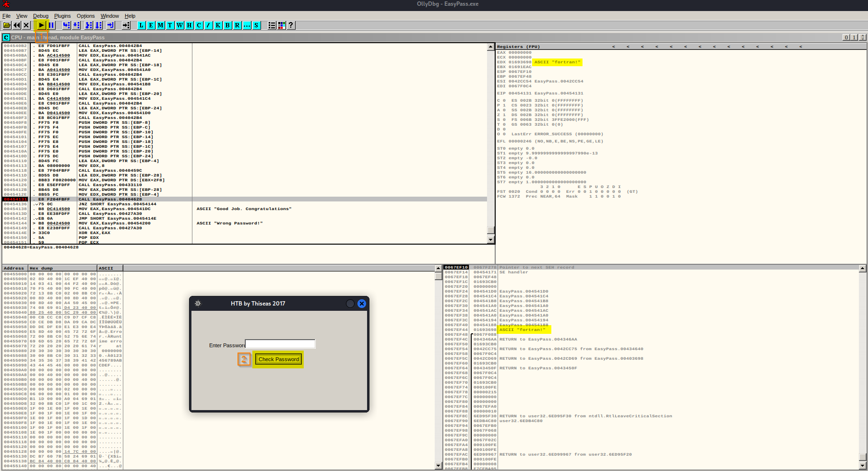868x471 pixels.
Task: Show Call stack via K button
Action: click(218, 25)
